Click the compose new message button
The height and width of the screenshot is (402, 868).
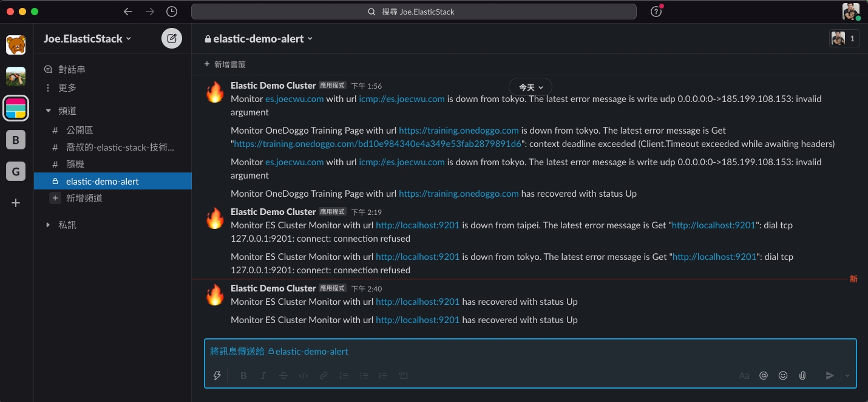(172, 38)
